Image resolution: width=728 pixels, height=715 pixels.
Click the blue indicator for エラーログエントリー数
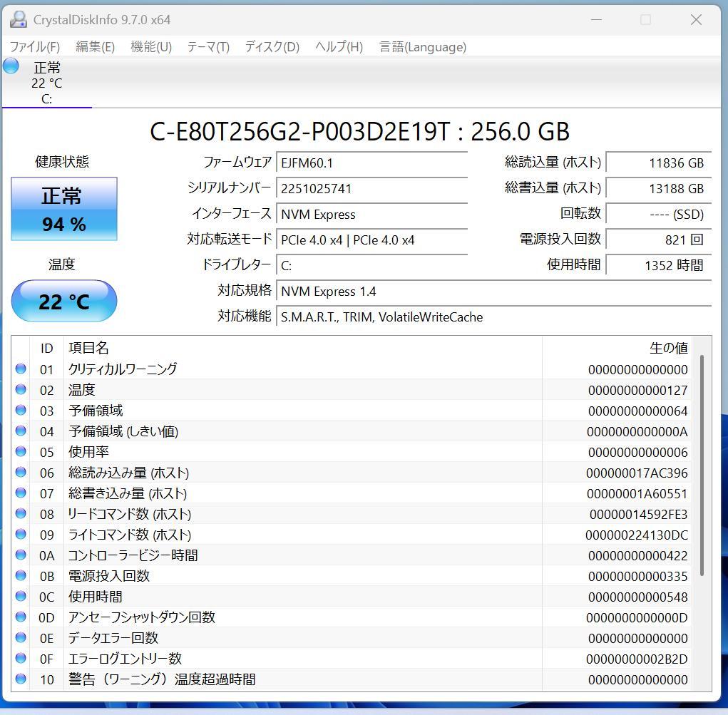pos(21,659)
